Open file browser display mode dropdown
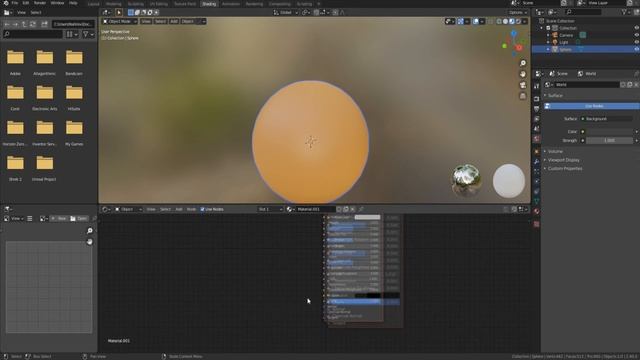Screen dimensions: 640x360 (72, 34)
